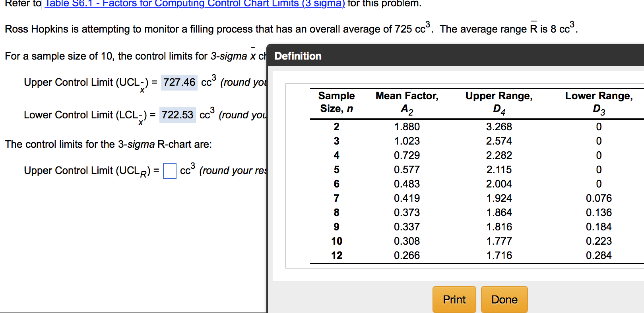The image size is (644, 313).
Task: Select the 3.268 upper range value
Action: point(499,127)
